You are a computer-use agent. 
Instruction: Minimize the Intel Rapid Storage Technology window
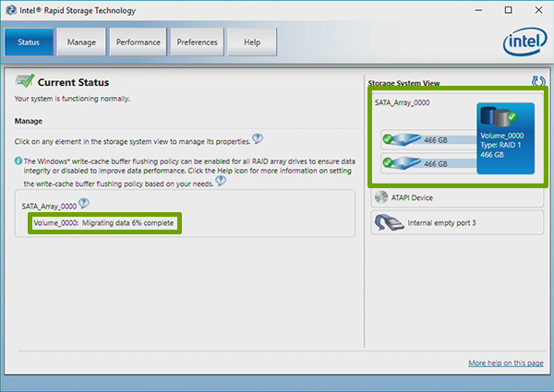pos(478,10)
